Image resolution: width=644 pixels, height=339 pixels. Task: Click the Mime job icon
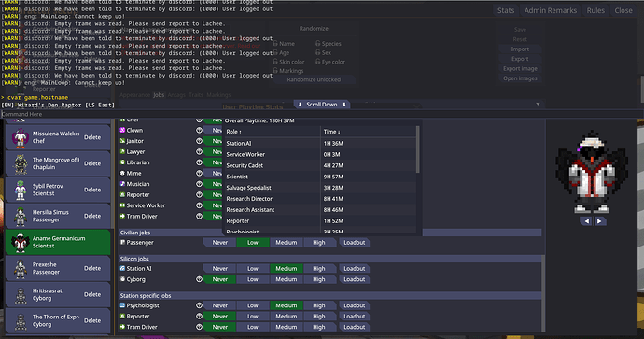122,174
